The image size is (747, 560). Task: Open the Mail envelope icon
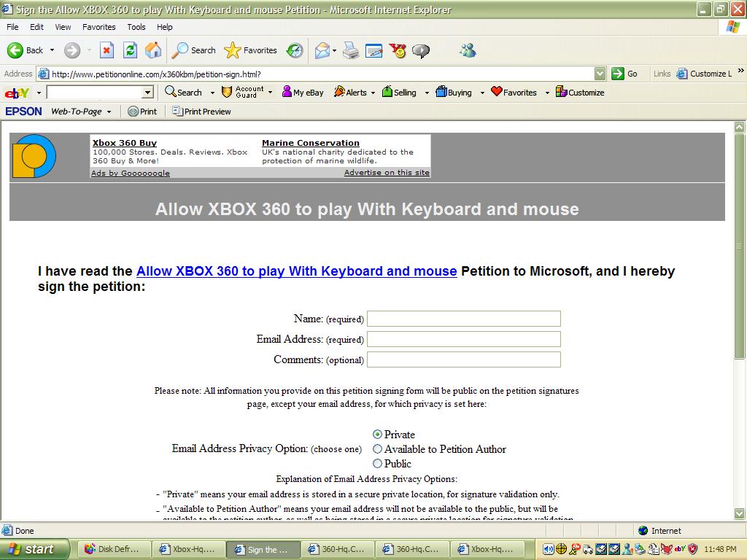click(322, 50)
